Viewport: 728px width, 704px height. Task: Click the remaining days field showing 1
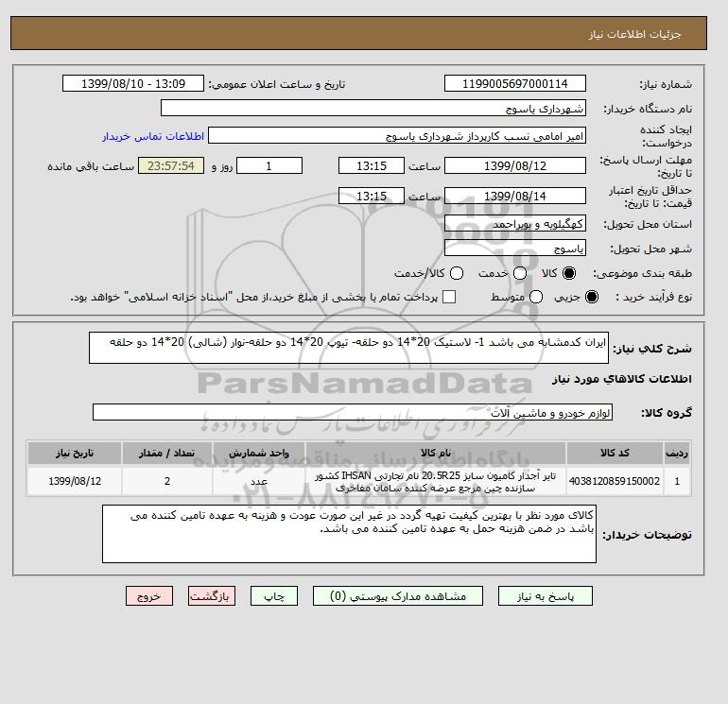269,165
